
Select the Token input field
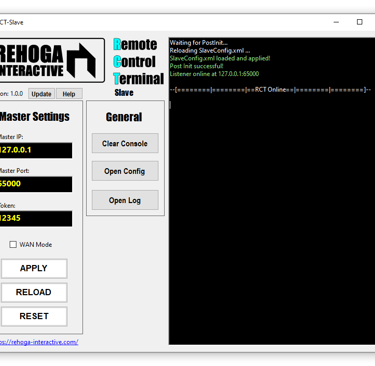pos(35,219)
